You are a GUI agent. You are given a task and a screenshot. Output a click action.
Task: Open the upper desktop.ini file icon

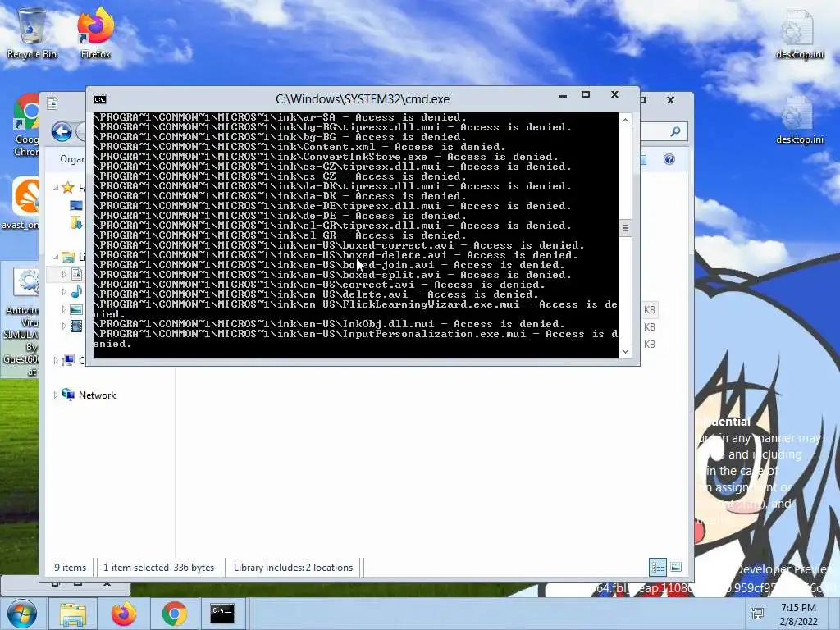800,34
